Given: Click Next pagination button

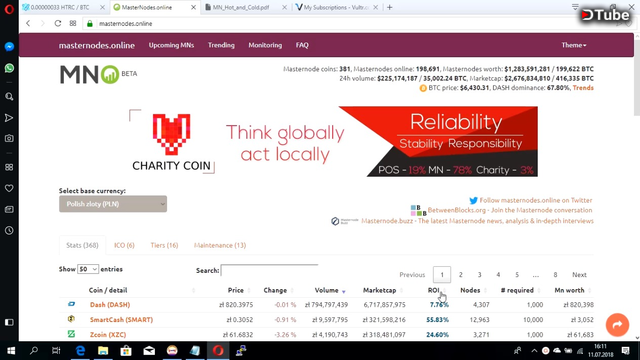Looking at the screenshot, I should click(579, 275).
